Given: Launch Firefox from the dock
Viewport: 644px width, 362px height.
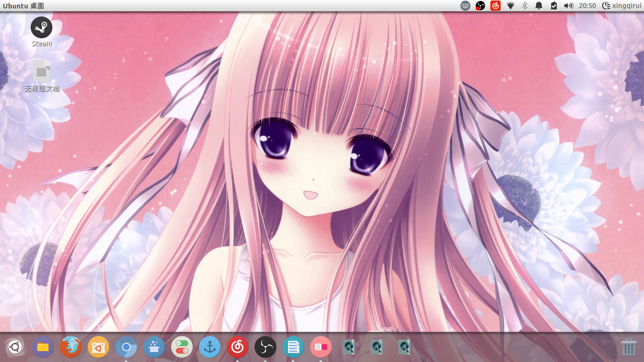Looking at the screenshot, I should pos(71,347).
